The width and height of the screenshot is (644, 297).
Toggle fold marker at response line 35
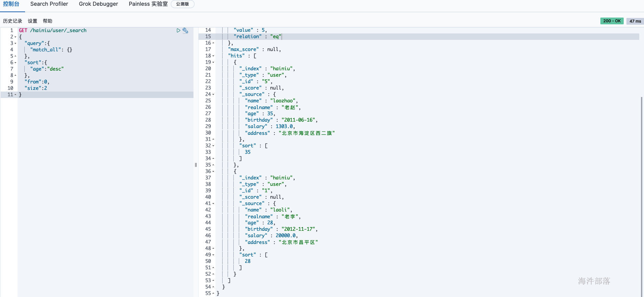(213, 165)
